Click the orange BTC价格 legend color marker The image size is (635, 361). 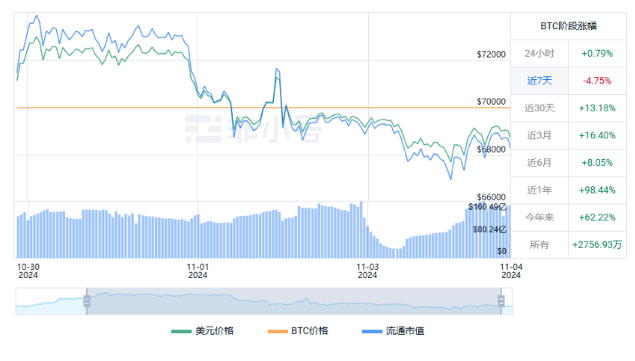[x=277, y=331]
